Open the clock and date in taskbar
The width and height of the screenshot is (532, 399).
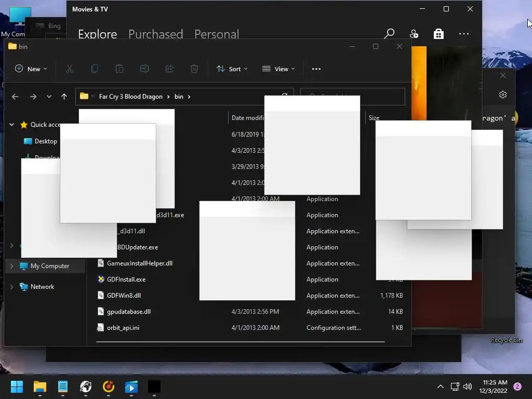[x=493, y=387]
